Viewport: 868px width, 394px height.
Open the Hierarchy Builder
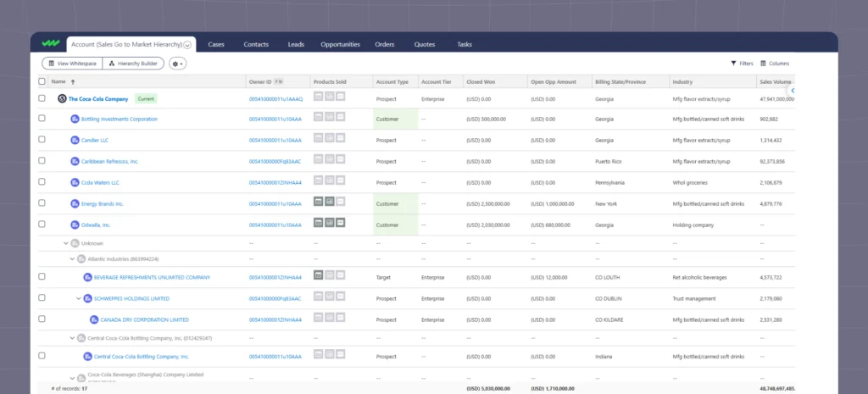point(133,64)
